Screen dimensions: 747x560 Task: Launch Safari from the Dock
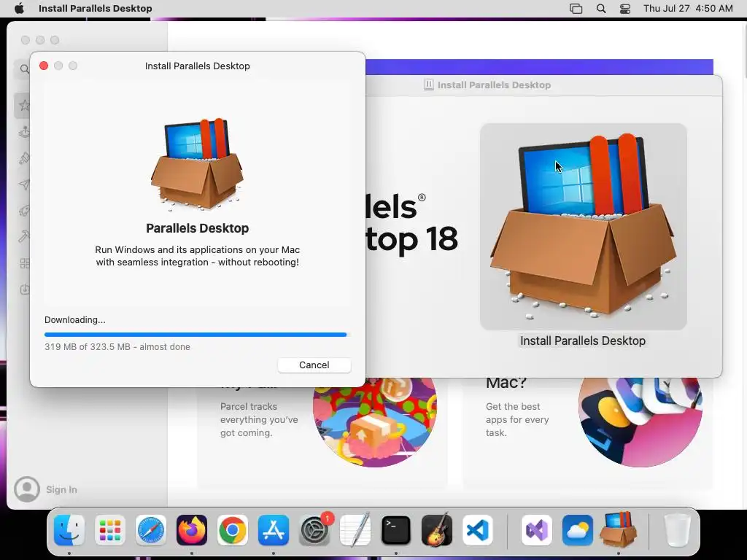[x=151, y=530]
